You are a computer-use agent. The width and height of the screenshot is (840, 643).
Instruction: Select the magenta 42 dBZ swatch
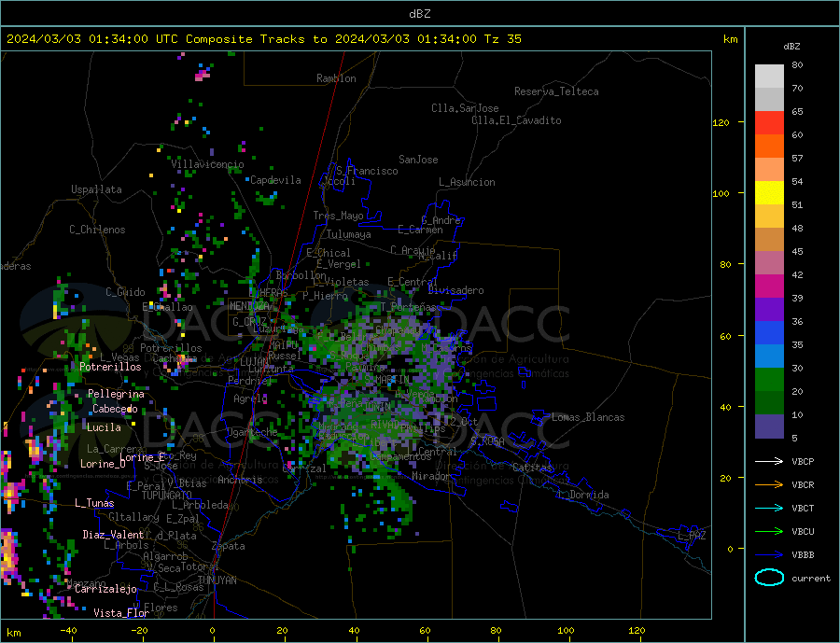(769, 287)
